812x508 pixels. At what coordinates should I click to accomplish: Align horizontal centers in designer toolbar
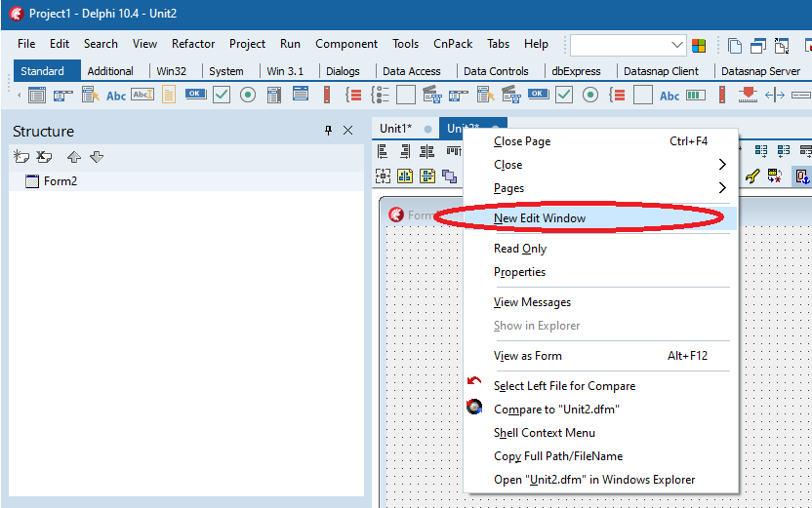427,151
